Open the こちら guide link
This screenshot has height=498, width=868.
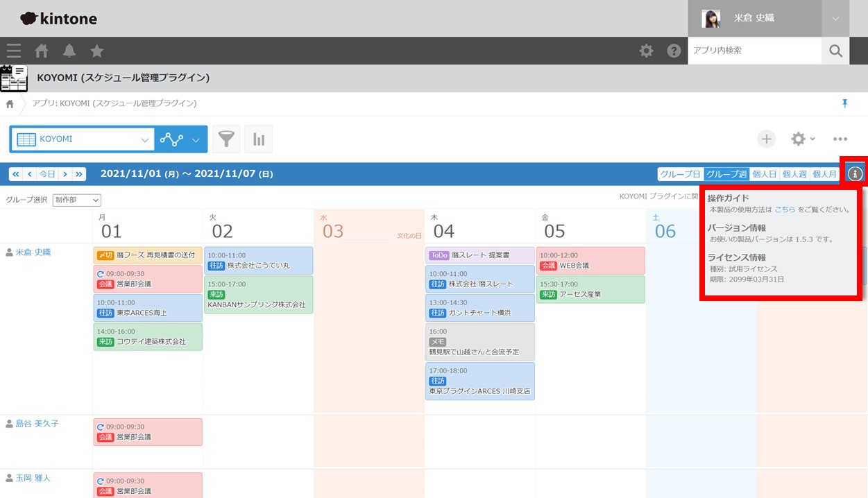785,209
